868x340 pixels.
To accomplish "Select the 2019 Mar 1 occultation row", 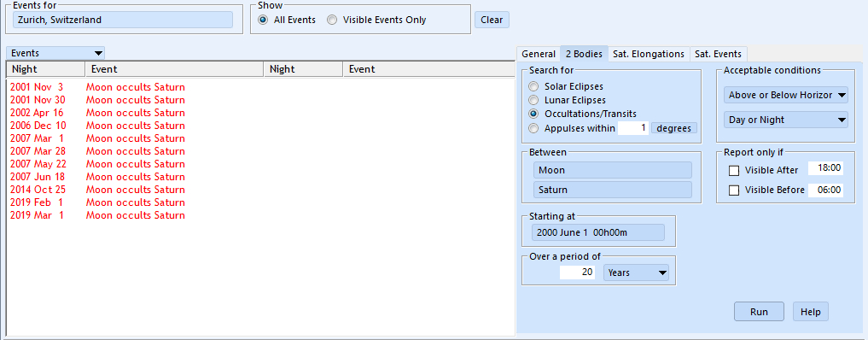I will point(97,215).
